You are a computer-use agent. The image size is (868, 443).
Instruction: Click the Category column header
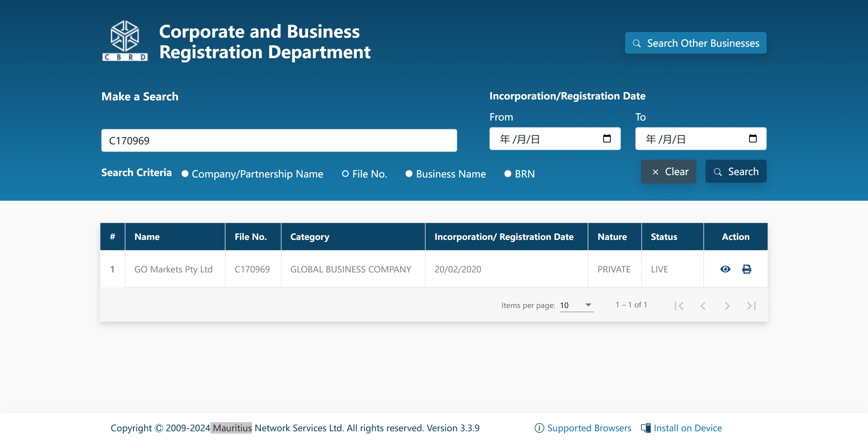click(x=353, y=237)
